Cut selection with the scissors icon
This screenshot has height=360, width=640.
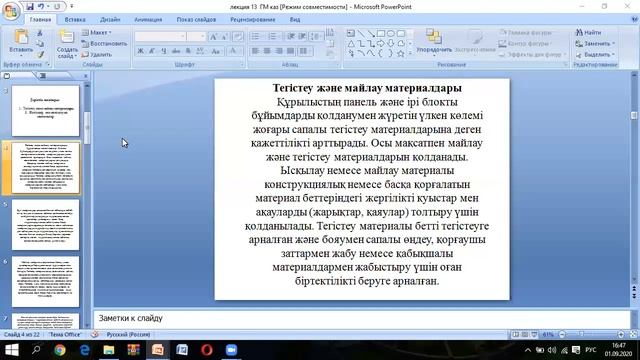point(40,33)
